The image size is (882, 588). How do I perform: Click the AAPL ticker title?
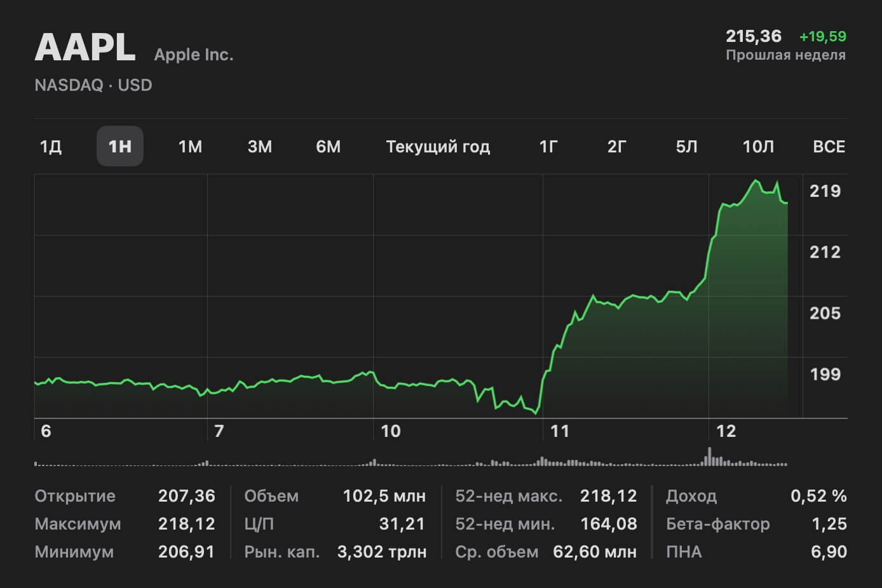point(85,47)
